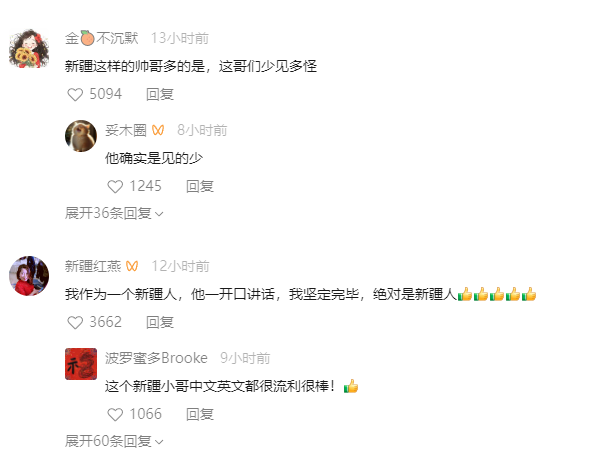
Task: Open 新疆红燕's profile avatar
Action: [29, 276]
